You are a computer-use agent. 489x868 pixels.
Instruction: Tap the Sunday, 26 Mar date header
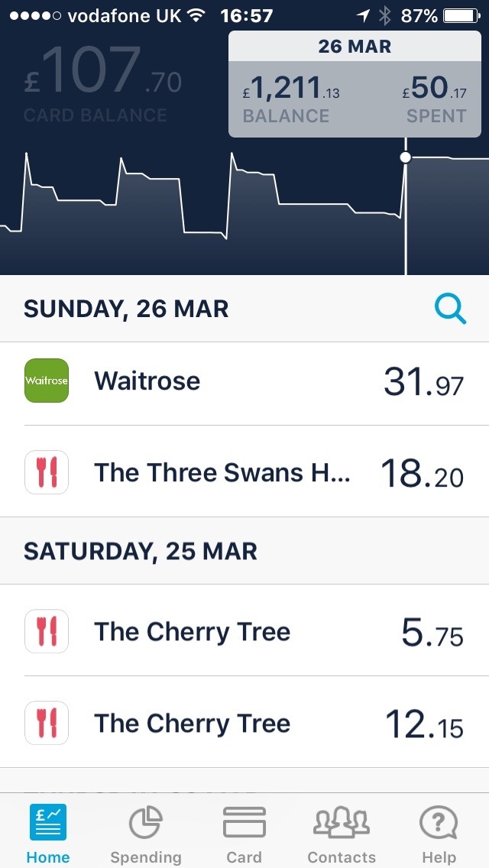coord(126,309)
